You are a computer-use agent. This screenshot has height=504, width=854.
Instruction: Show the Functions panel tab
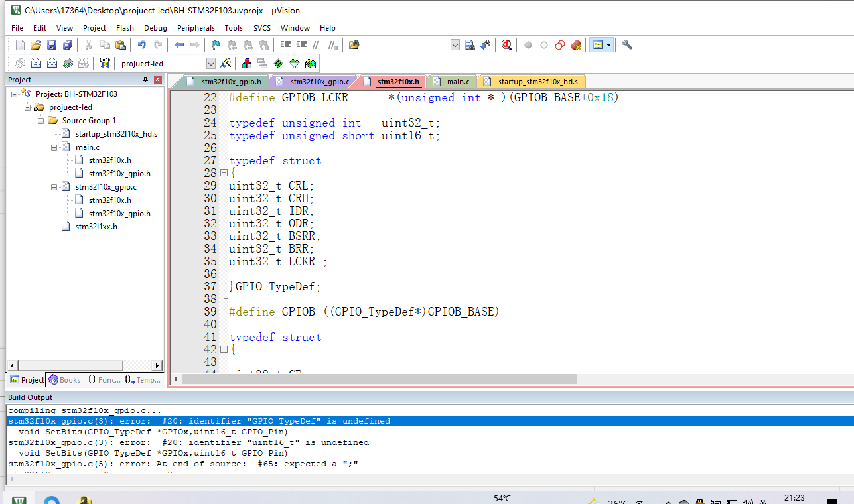point(104,380)
